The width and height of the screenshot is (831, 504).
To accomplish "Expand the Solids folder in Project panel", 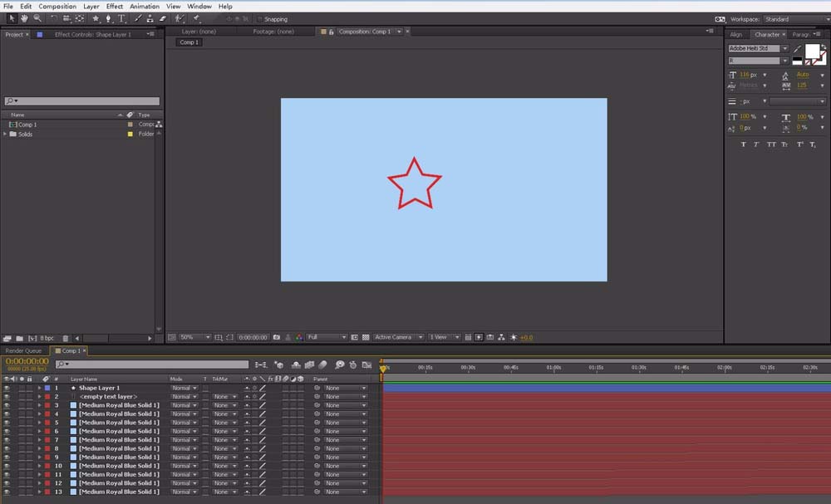I will [5, 134].
